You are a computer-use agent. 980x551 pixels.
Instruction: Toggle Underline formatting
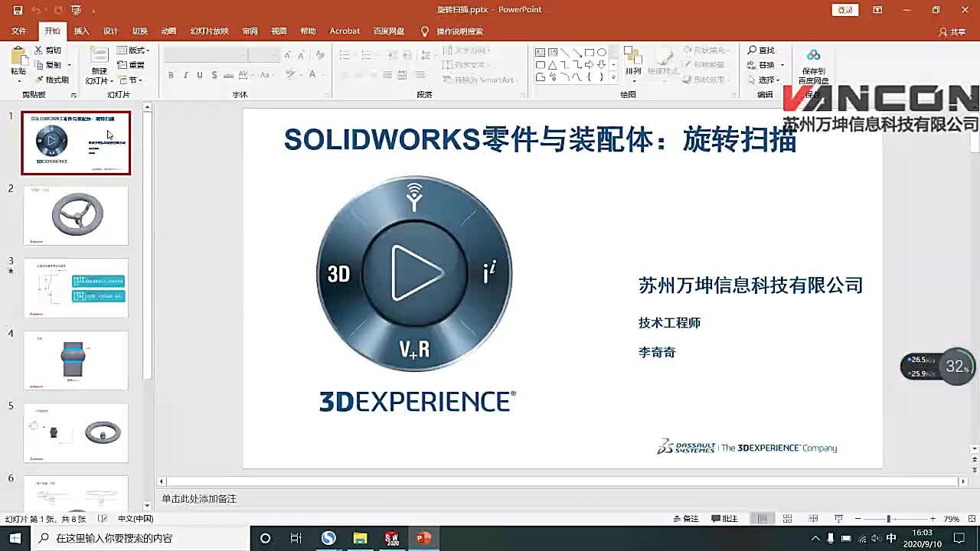pyautogui.click(x=200, y=75)
